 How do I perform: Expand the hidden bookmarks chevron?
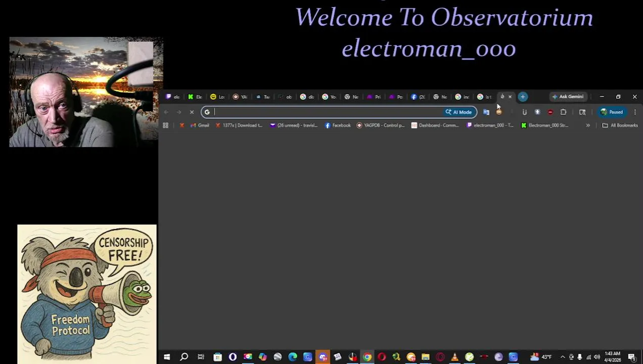(587, 125)
